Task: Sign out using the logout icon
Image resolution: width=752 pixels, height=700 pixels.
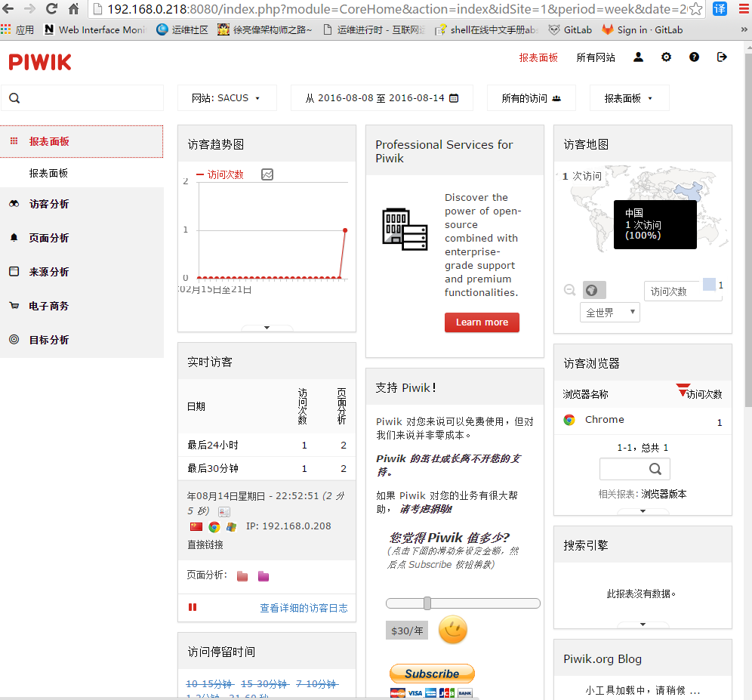Action: (722, 57)
